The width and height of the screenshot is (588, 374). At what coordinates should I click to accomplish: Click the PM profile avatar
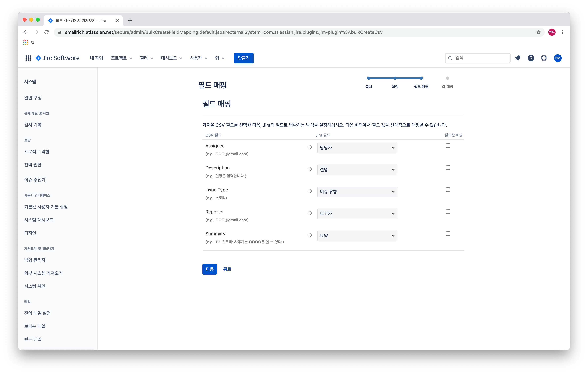tap(558, 58)
